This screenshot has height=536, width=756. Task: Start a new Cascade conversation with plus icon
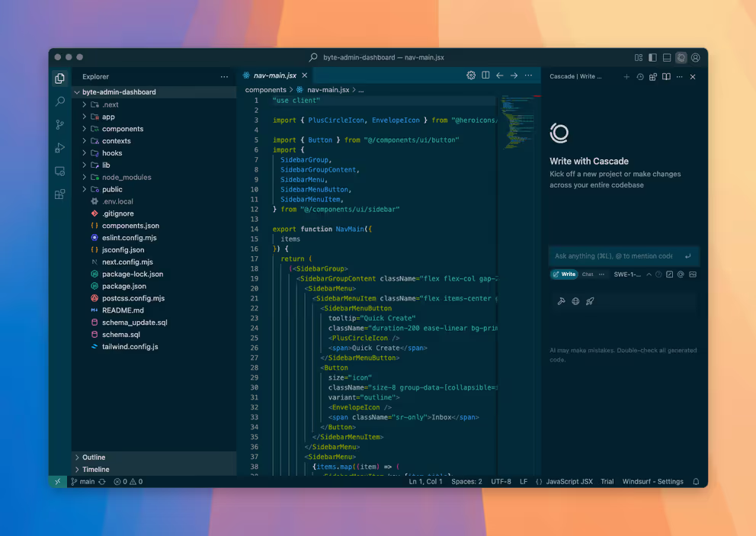click(x=626, y=77)
